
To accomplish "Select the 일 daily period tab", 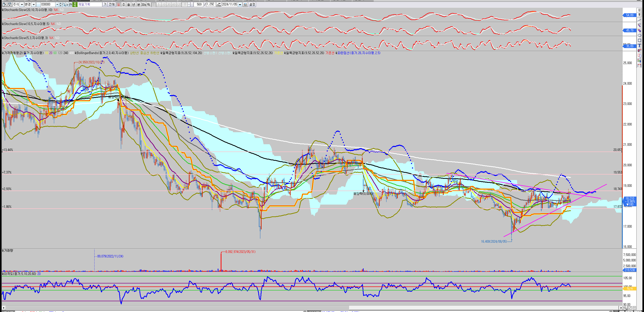I will click(x=118, y=4).
